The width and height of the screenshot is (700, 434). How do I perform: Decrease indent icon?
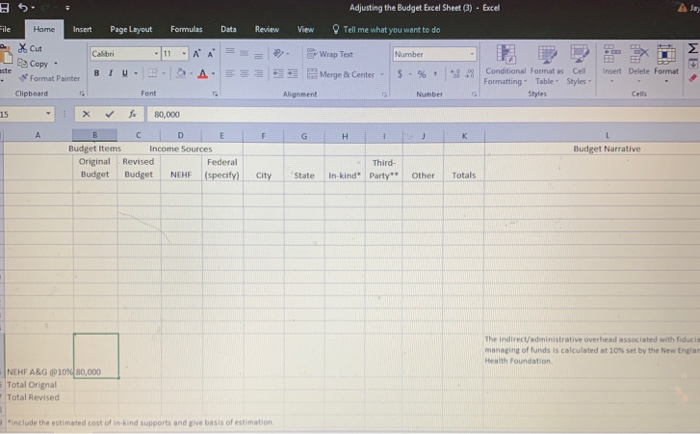click(278, 74)
